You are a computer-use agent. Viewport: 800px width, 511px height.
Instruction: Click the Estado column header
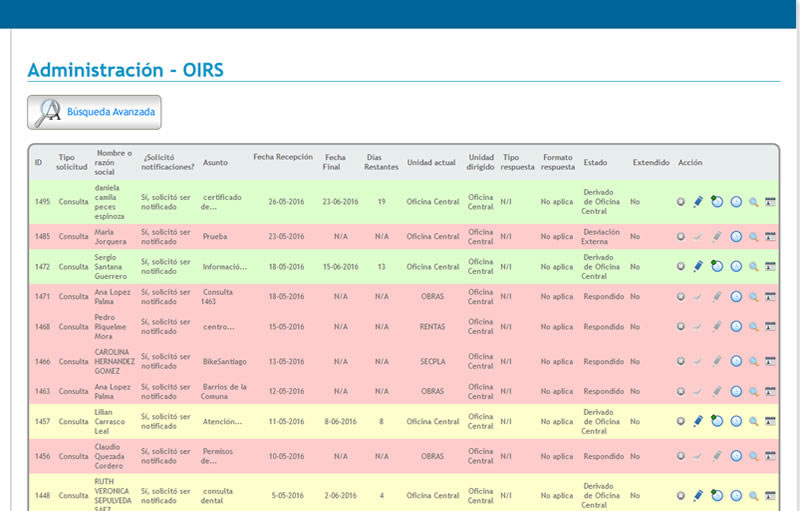click(595, 162)
